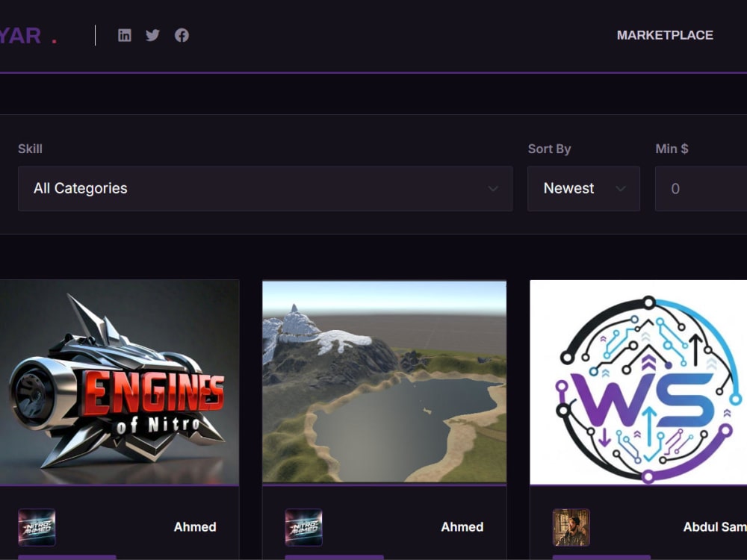Click the Min $ input field
Screen dimensions: 747x560
701,189
